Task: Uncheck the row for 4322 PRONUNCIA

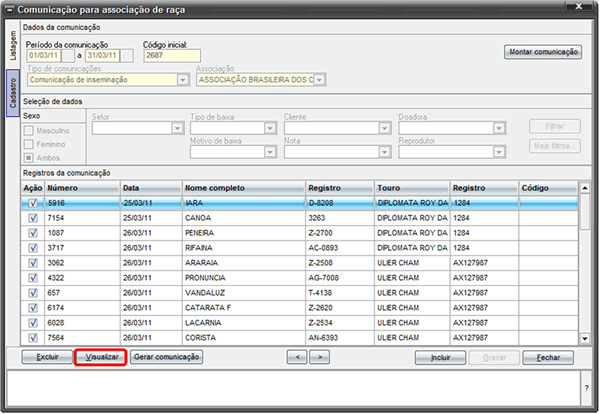Action: 33,278
